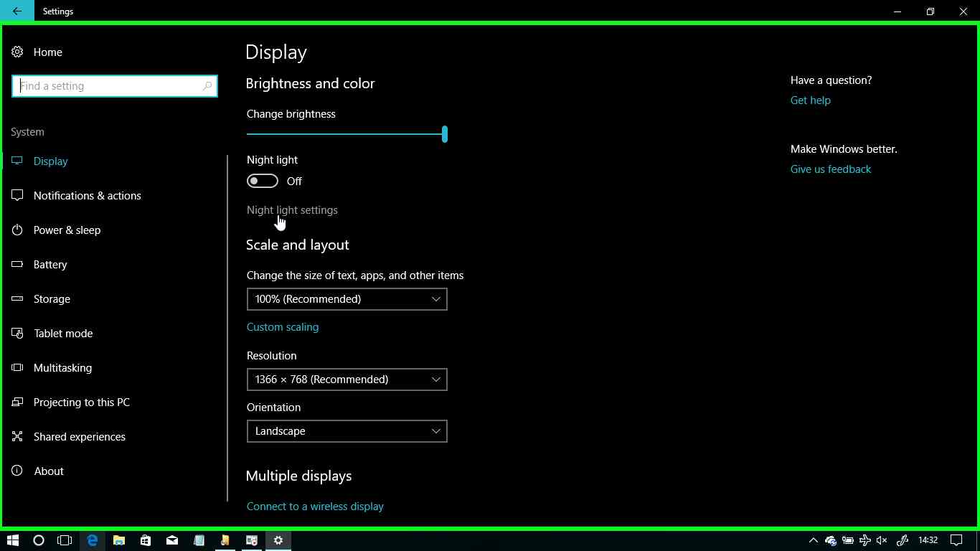Click the Battery icon in the sidebar

(17, 265)
